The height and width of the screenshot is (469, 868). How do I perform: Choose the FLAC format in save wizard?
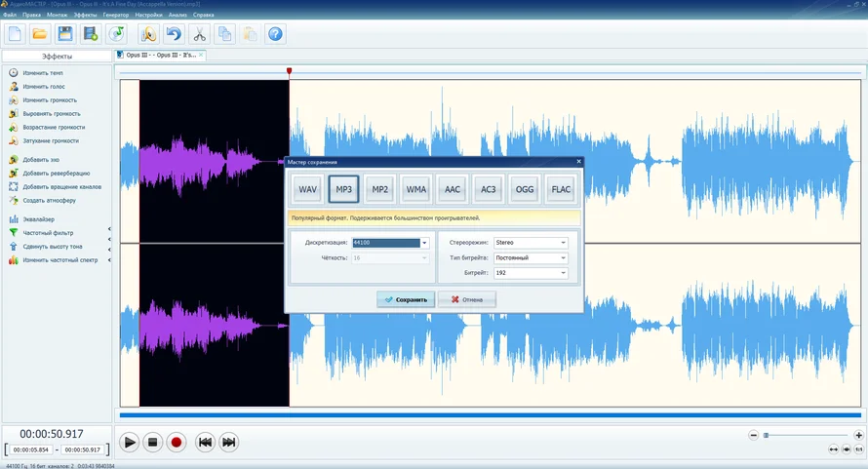coord(561,189)
